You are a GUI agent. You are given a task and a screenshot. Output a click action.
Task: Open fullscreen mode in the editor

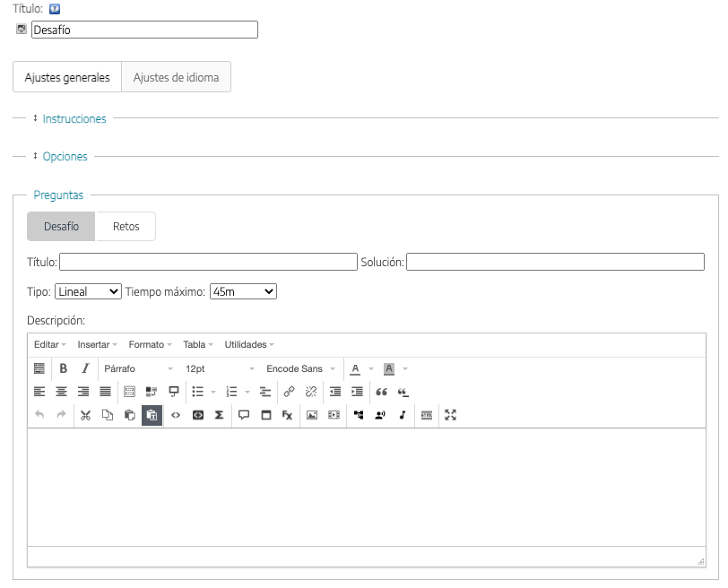[451, 415]
